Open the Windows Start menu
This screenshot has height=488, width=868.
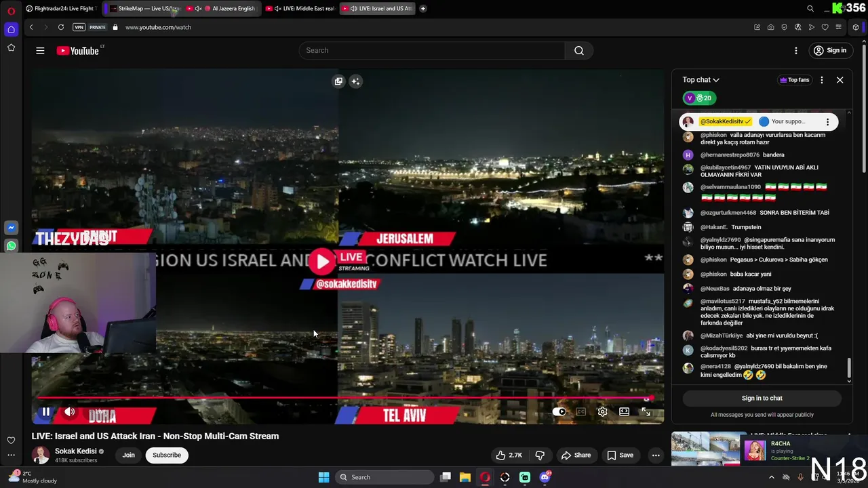coord(323,477)
